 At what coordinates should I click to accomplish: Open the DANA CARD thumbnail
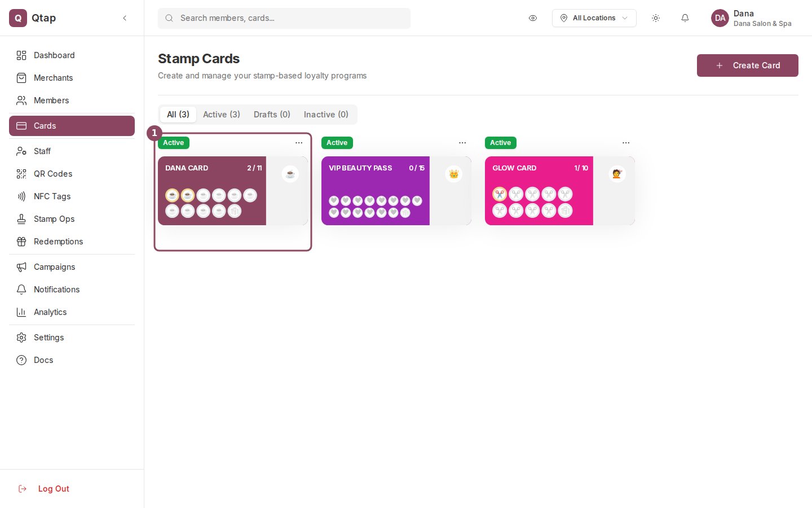[233, 191]
